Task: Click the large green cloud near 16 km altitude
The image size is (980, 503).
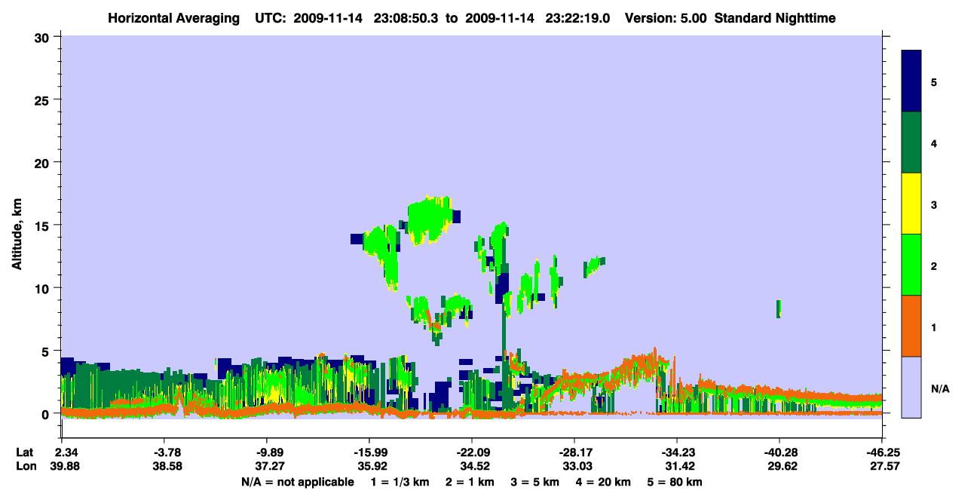Action: click(430, 218)
